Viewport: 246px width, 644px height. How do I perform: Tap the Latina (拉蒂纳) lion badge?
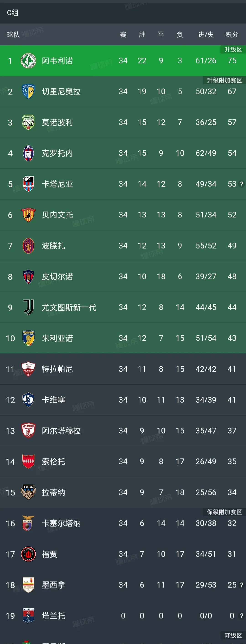coord(28,492)
